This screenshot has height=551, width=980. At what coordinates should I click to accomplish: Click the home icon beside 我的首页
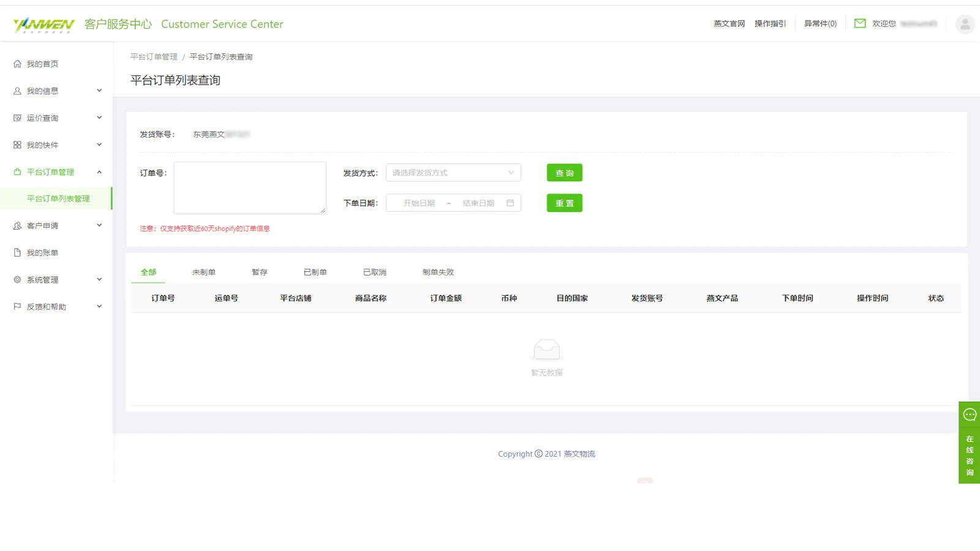(x=17, y=64)
